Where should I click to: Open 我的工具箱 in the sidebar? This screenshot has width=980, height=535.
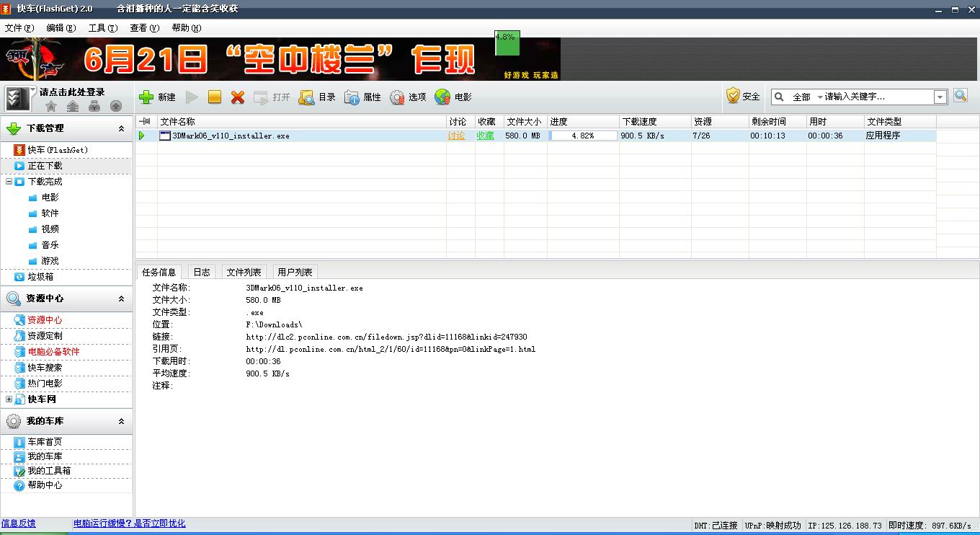coord(49,471)
